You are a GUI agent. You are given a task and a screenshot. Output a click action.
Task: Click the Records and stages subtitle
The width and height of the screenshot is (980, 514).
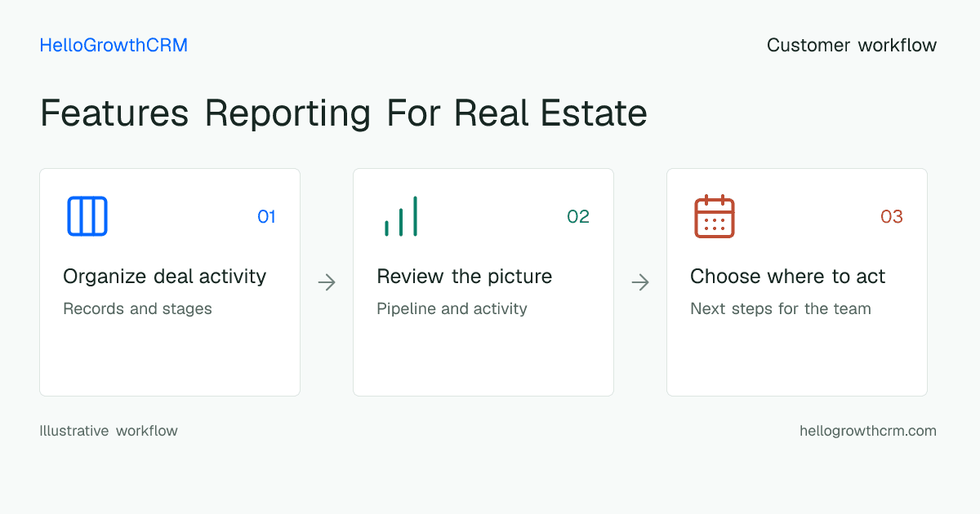click(x=137, y=309)
